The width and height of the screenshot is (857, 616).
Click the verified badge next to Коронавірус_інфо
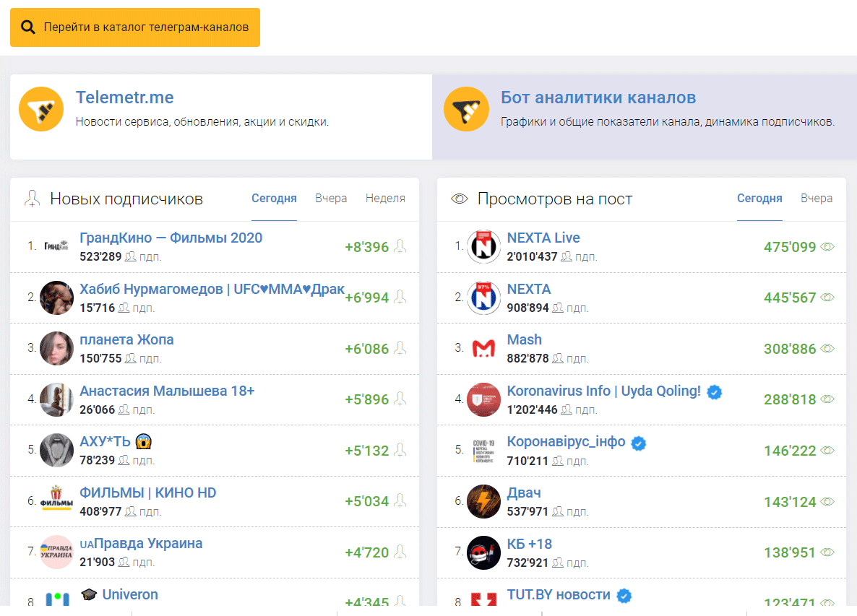638,443
